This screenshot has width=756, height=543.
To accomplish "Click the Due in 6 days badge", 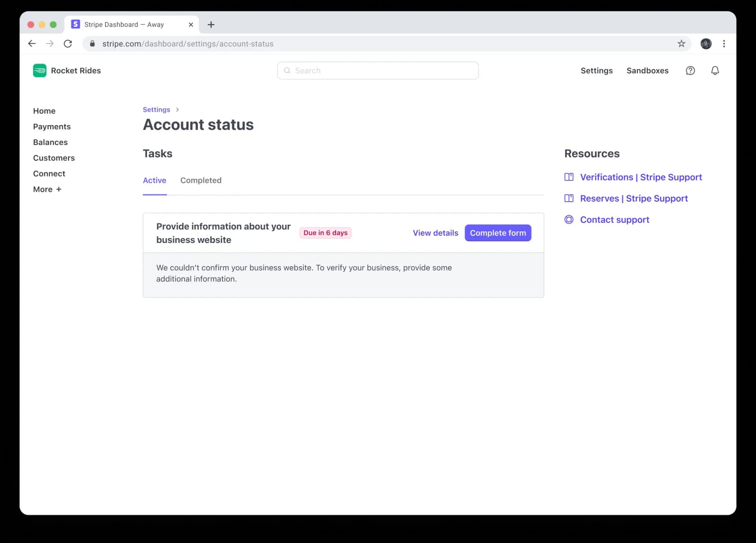I will tap(326, 233).
